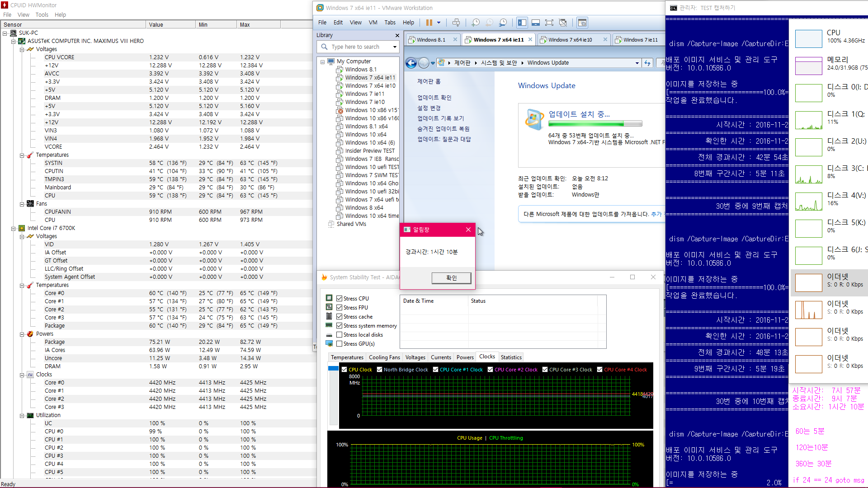Close the Library panel with the X

click(x=397, y=35)
